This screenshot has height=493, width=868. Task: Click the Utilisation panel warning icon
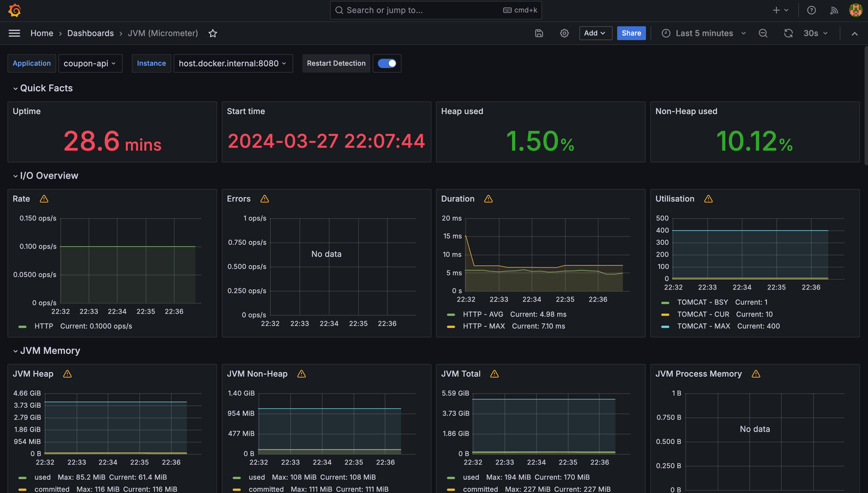click(708, 199)
